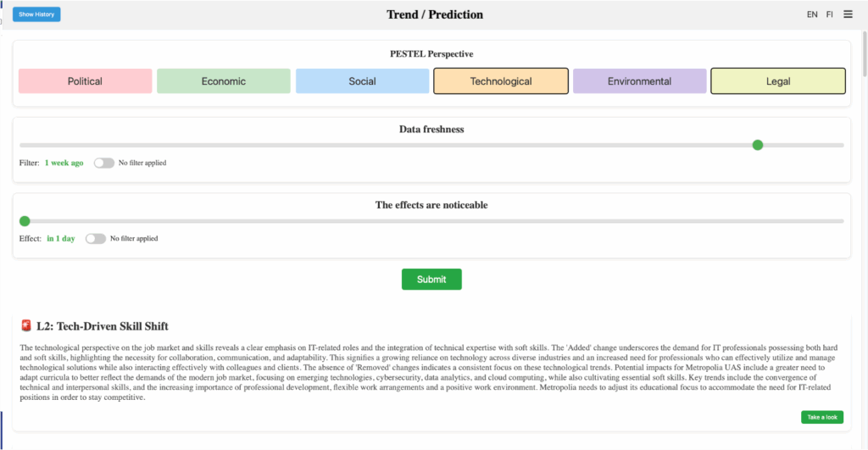
Task: Select the Environmental perspective
Action: [x=639, y=81]
